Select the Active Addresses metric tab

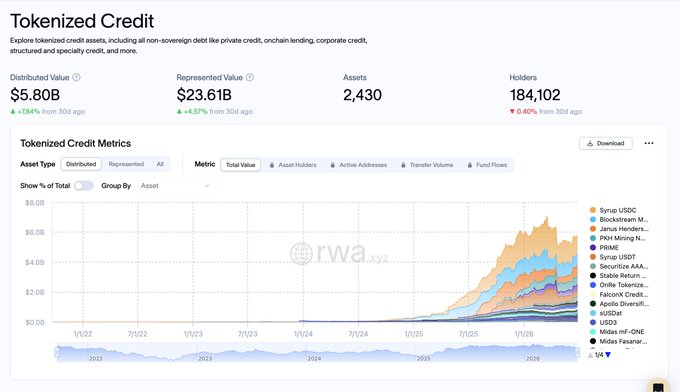coord(359,165)
